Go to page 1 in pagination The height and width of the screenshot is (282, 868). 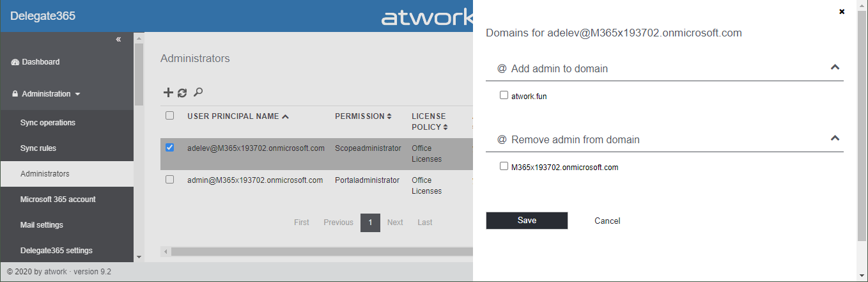[x=370, y=223]
